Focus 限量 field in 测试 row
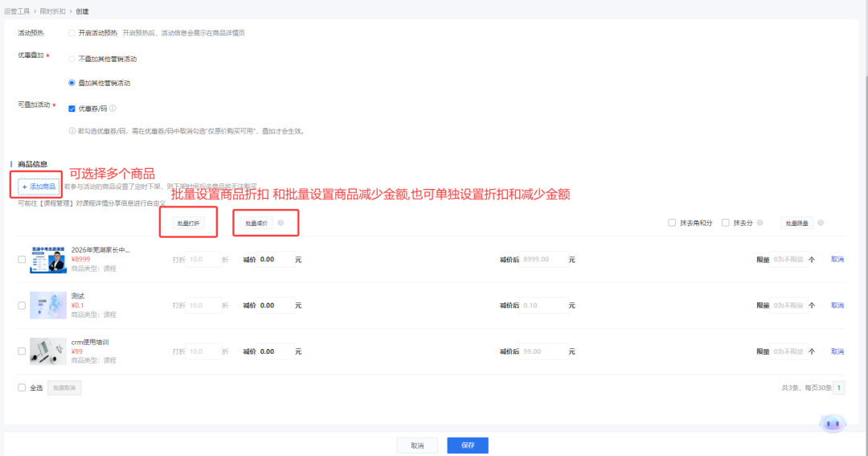 coord(789,306)
